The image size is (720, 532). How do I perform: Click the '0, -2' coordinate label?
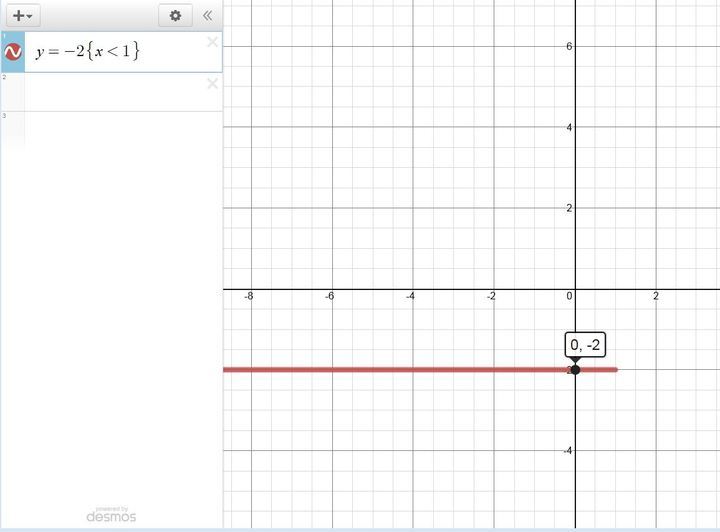point(585,346)
